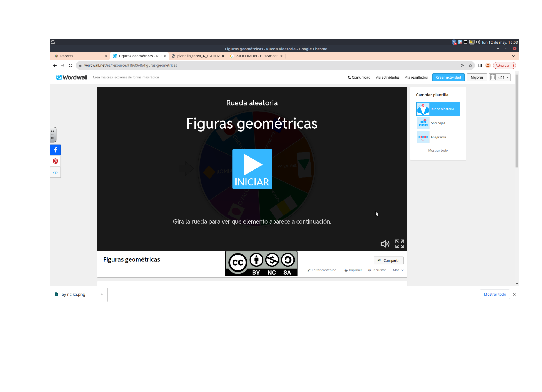Screen dimensions: 542x392
Task: Pin the activity to Pinterest
Action: 55,161
